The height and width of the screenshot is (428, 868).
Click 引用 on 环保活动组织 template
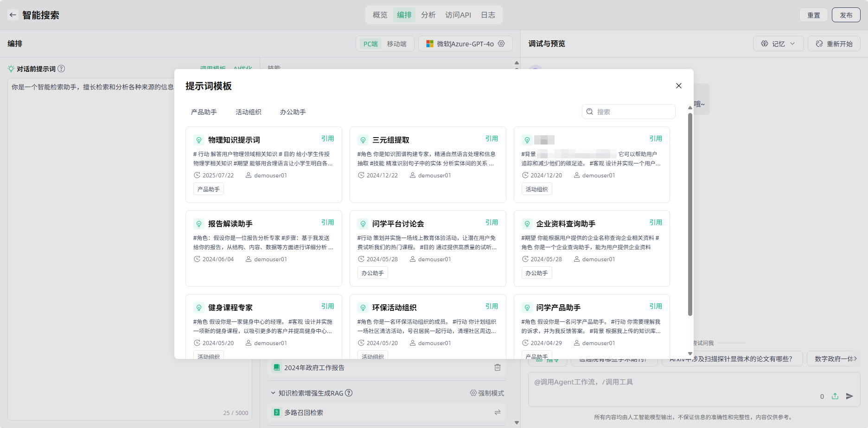coord(492,306)
